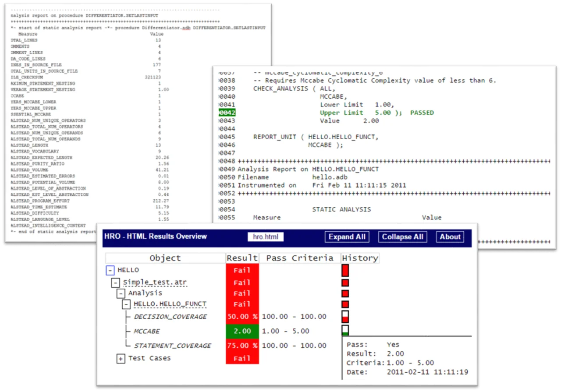This screenshot has width=561, height=392.
Task: Click the Collapse All button
Action: 402,237
